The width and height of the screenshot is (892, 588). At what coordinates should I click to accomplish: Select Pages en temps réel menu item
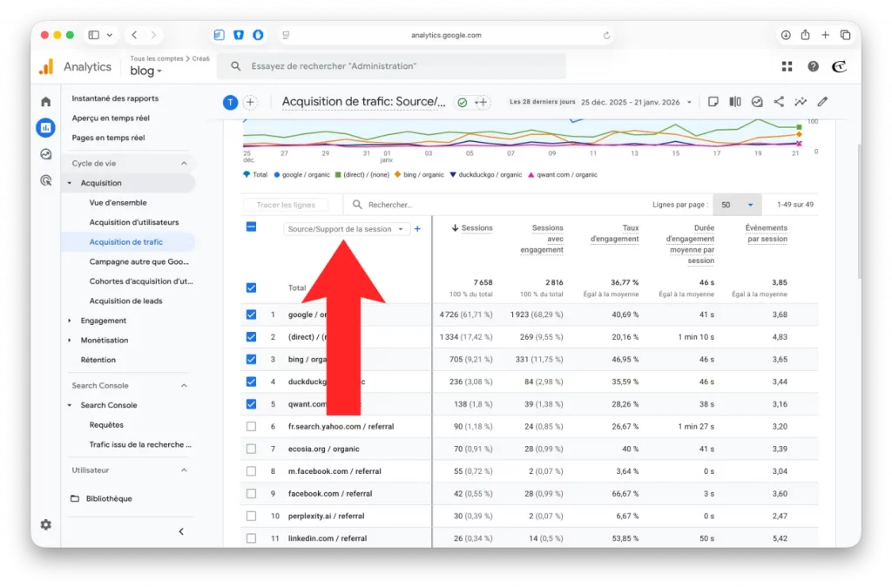[x=108, y=138]
